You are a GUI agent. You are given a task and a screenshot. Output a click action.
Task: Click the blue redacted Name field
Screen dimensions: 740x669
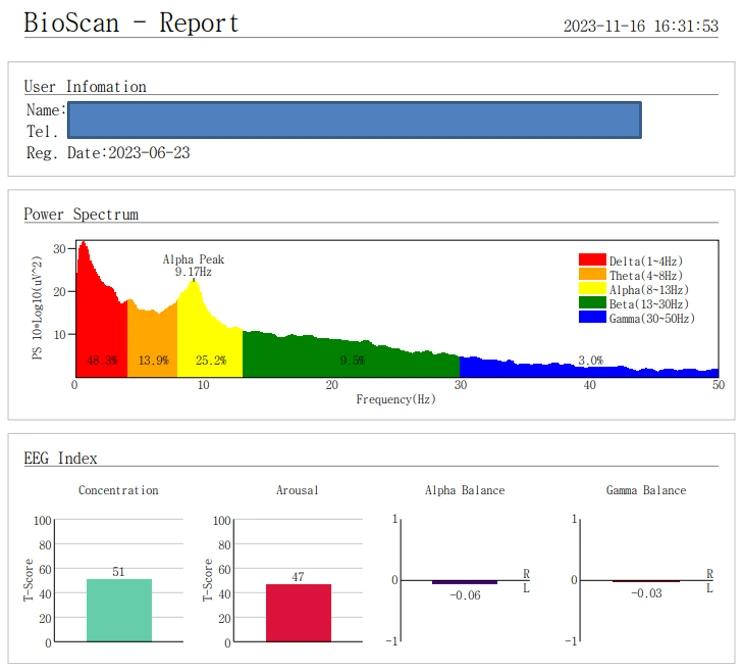pos(354,120)
